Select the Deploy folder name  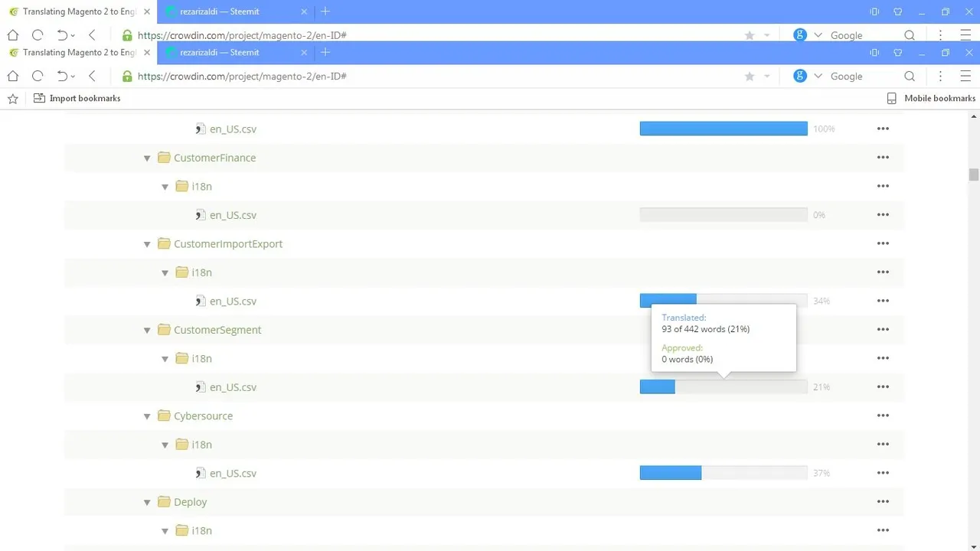[x=190, y=502]
